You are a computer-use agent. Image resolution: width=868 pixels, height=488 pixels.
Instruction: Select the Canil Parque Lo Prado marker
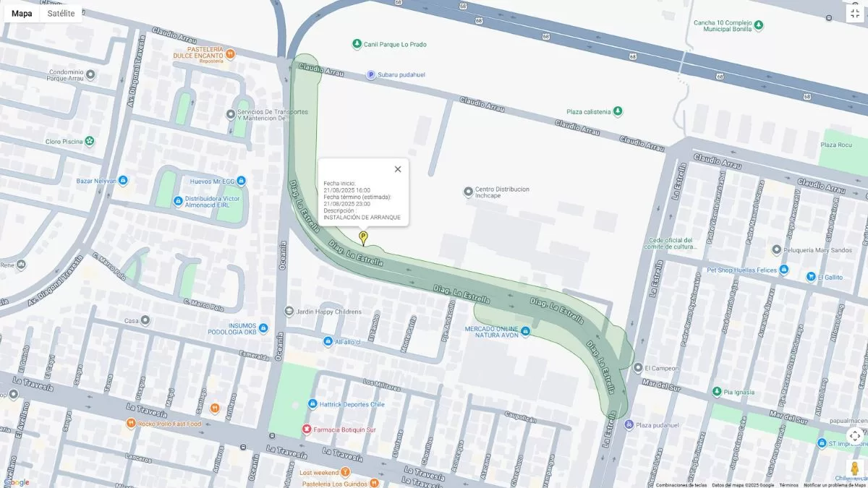[357, 44]
